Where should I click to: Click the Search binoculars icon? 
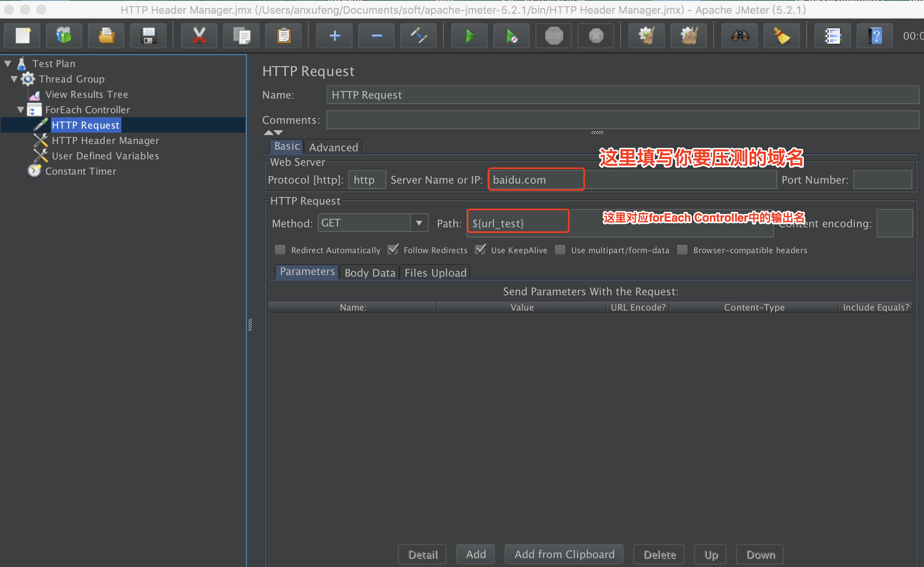click(x=740, y=36)
